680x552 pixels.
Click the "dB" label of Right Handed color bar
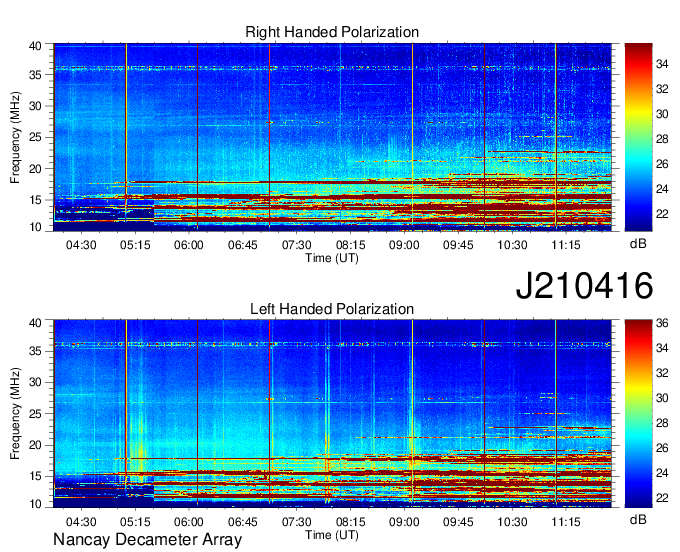pyautogui.click(x=638, y=244)
